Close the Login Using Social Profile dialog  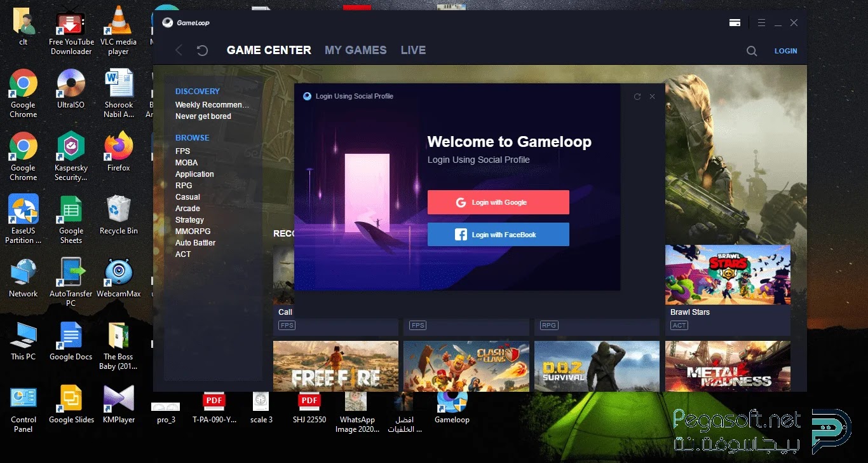click(652, 97)
